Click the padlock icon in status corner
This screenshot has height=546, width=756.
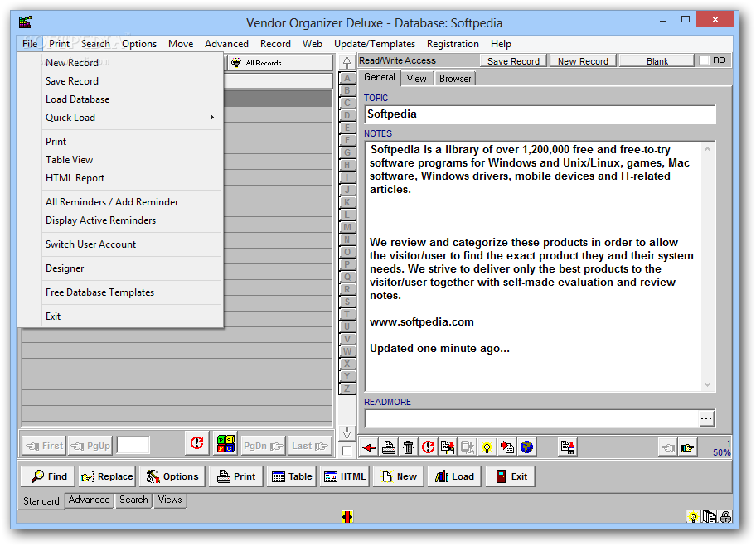pyautogui.click(x=725, y=517)
